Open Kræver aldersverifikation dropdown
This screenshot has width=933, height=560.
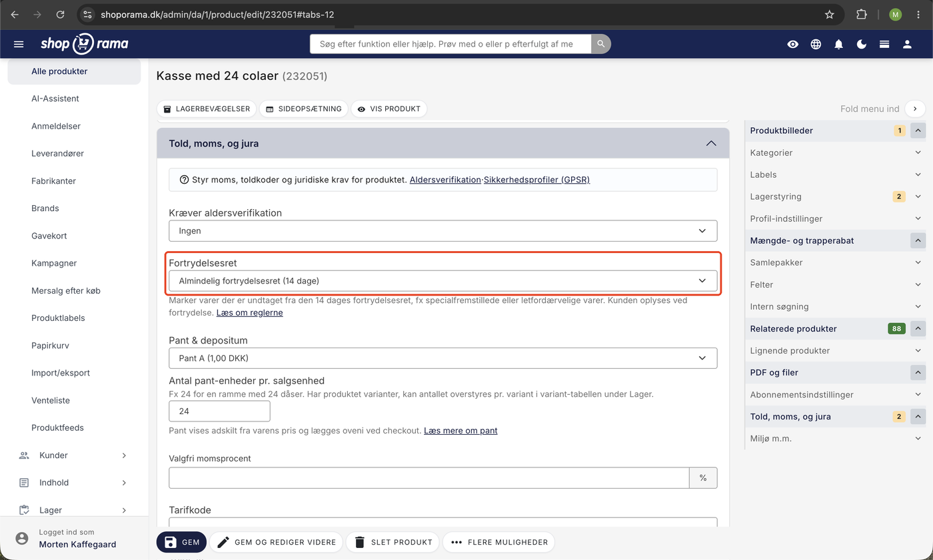[x=443, y=230]
